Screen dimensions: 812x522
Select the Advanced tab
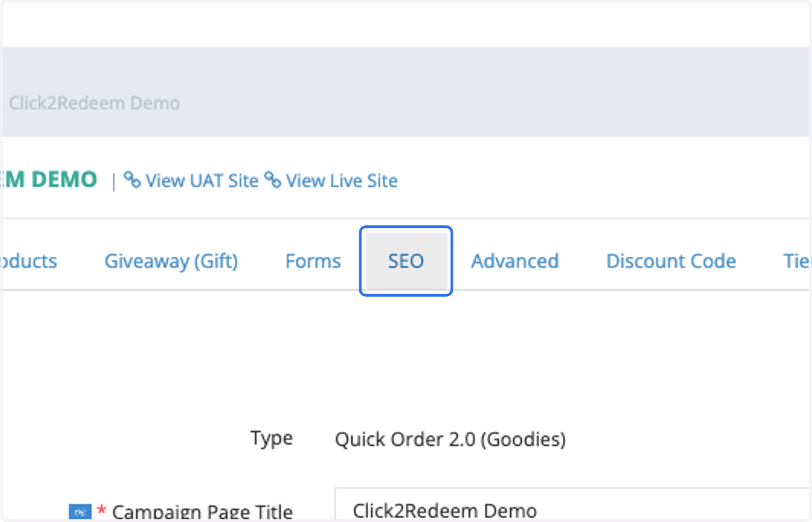(x=515, y=261)
